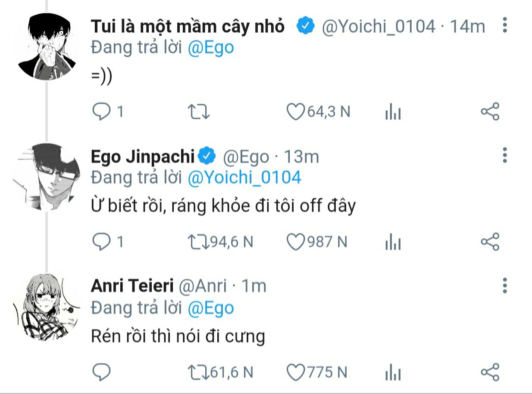Reply to Yoichi_0104's "=))" tweet

click(102, 112)
